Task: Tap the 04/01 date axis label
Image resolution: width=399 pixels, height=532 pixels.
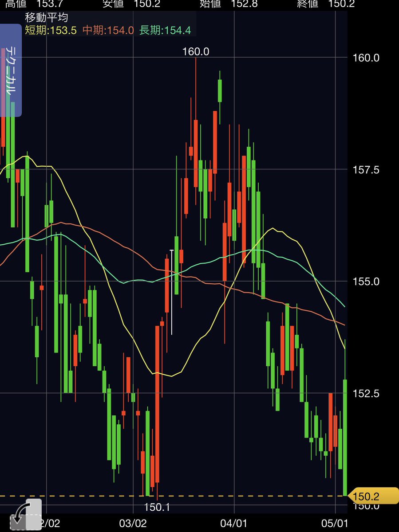Action: [x=233, y=523]
